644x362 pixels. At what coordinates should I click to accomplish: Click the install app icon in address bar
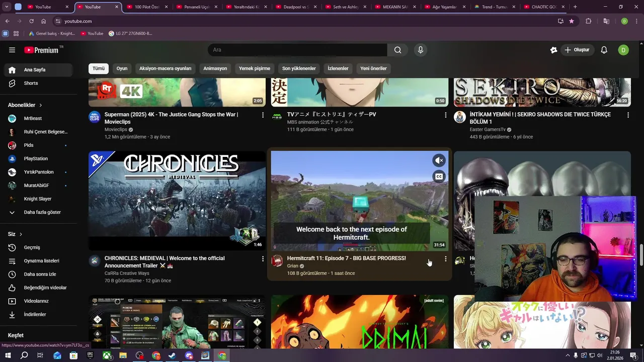click(x=560, y=21)
